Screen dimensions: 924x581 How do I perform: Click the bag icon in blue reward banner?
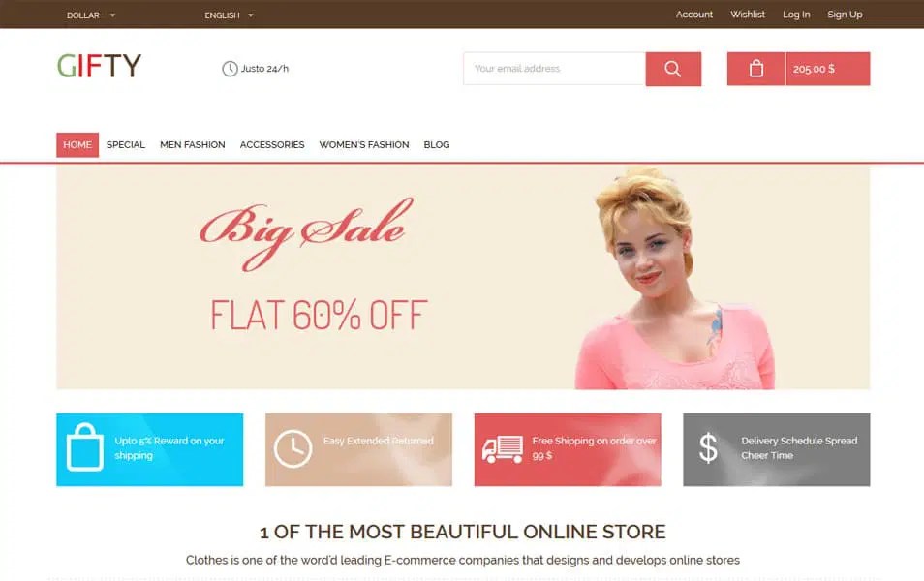(x=85, y=447)
